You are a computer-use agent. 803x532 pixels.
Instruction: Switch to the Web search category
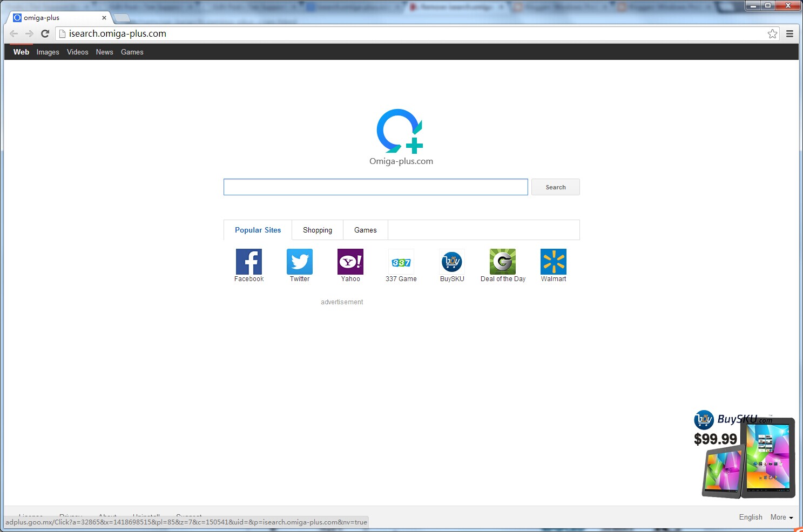[21, 52]
